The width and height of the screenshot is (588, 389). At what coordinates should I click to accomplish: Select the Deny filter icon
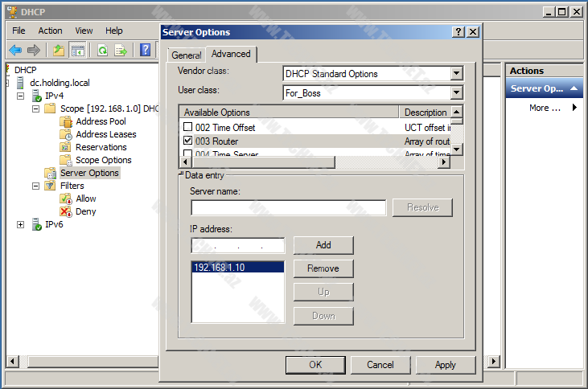tap(66, 211)
